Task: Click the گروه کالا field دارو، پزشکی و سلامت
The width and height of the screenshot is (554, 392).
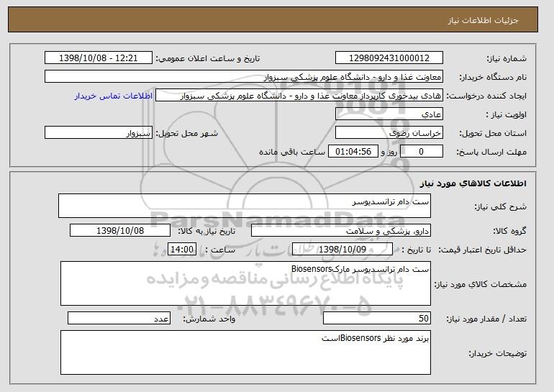Action: (x=341, y=231)
